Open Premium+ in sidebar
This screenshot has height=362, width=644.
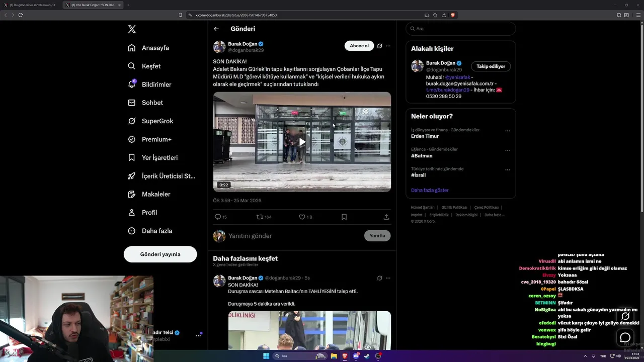tap(149, 139)
